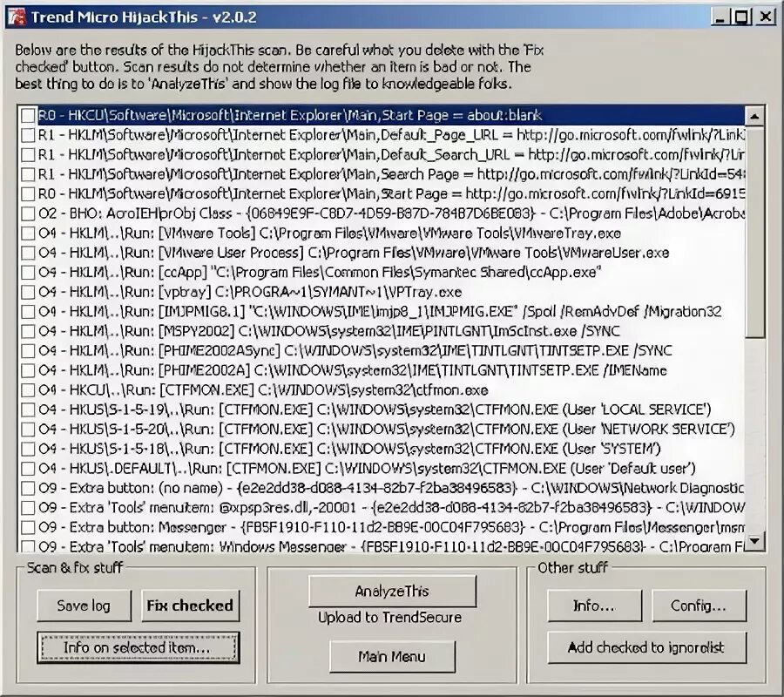Screen dimensions: 784x697
Task: Check O9 Extra button (no name) checkbox
Action: pos(28,488)
